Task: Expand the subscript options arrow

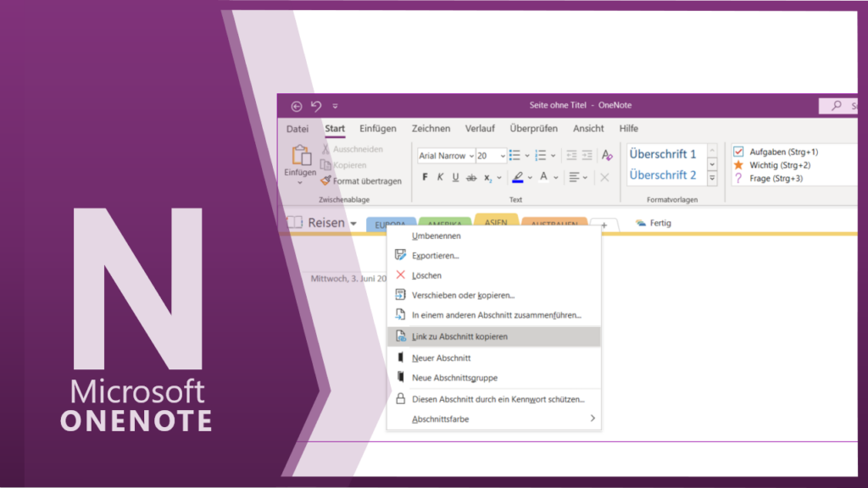Action: [498, 178]
